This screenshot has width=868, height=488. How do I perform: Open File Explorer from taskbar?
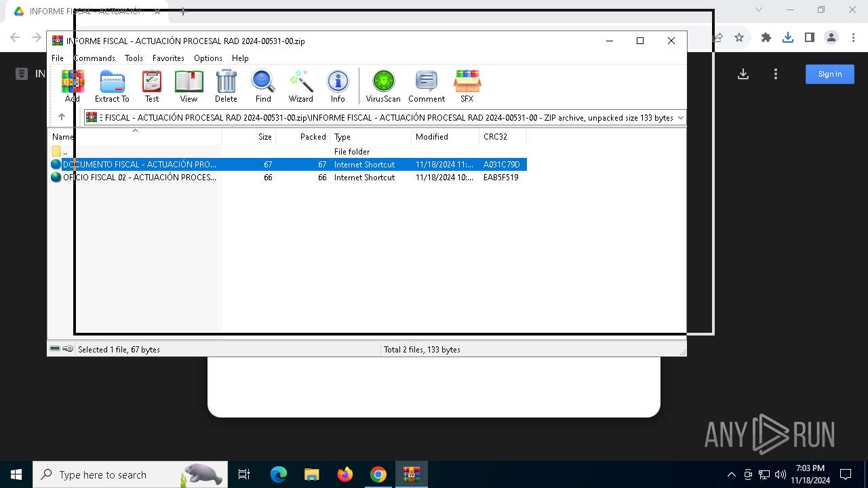click(x=312, y=474)
